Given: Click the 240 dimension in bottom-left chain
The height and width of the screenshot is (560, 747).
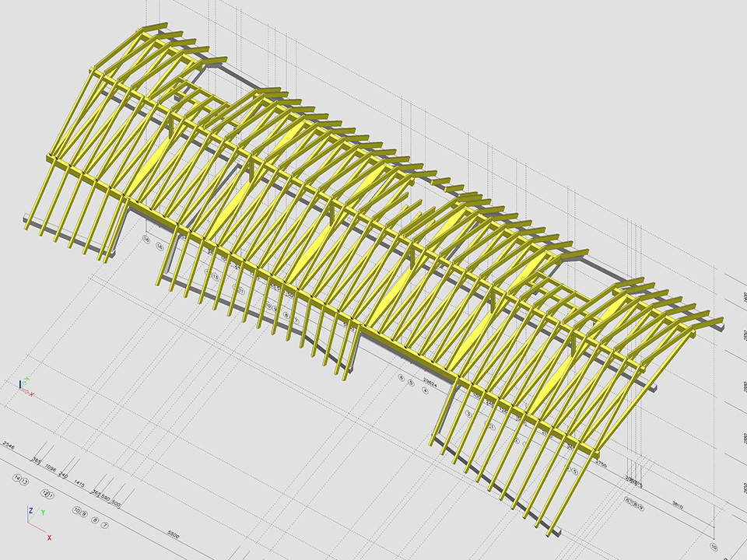Looking at the screenshot, I should (63, 474).
